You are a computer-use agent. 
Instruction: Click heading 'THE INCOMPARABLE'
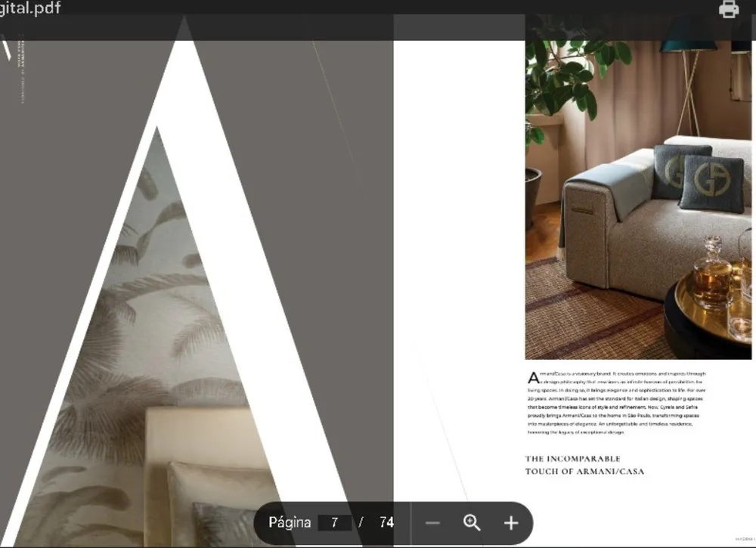pyautogui.click(x=573, y=459)
